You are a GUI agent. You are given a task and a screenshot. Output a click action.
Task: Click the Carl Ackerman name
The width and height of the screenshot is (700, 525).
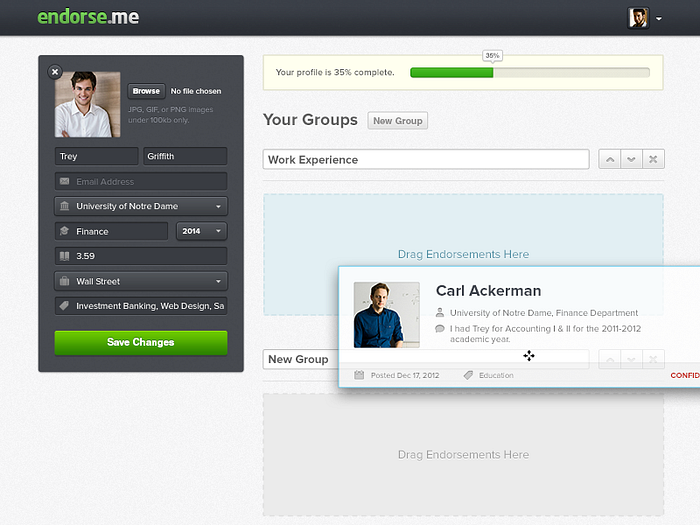488,291
